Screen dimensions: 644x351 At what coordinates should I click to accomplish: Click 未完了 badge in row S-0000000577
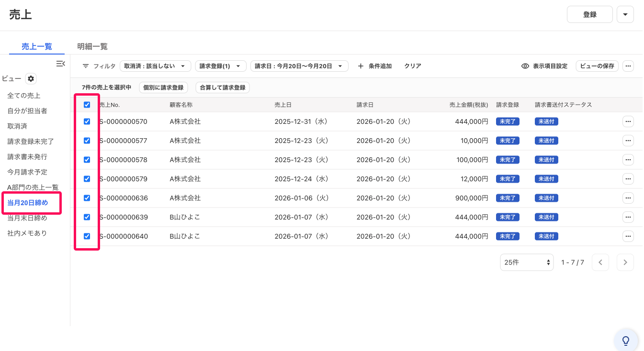pos(508,141)
